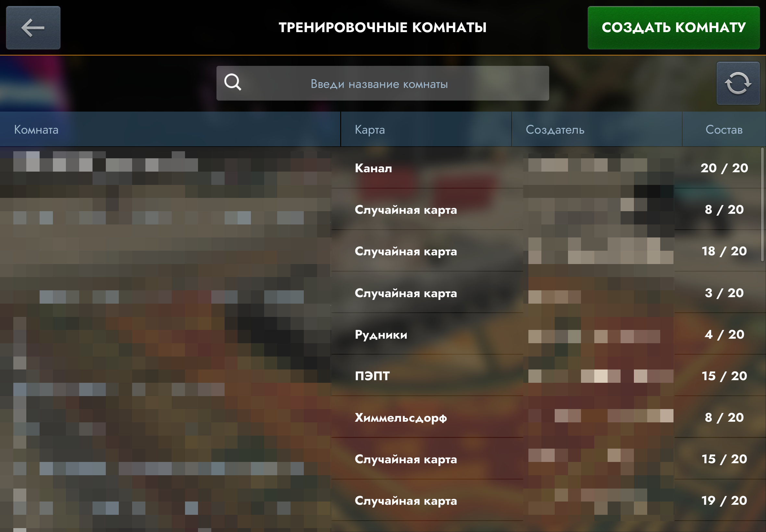Click the Создать комнату button
The width and height of the screenshot is (766, 532).
[x=673, y=28]
